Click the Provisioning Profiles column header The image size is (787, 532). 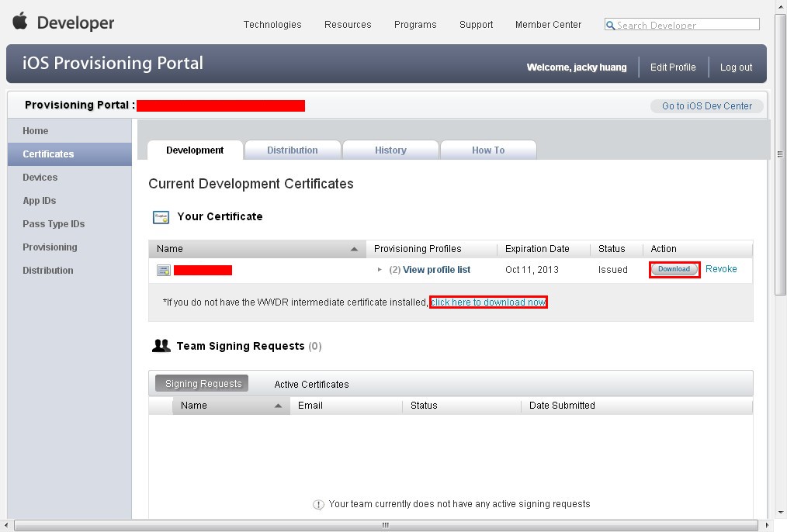(432, 249)
